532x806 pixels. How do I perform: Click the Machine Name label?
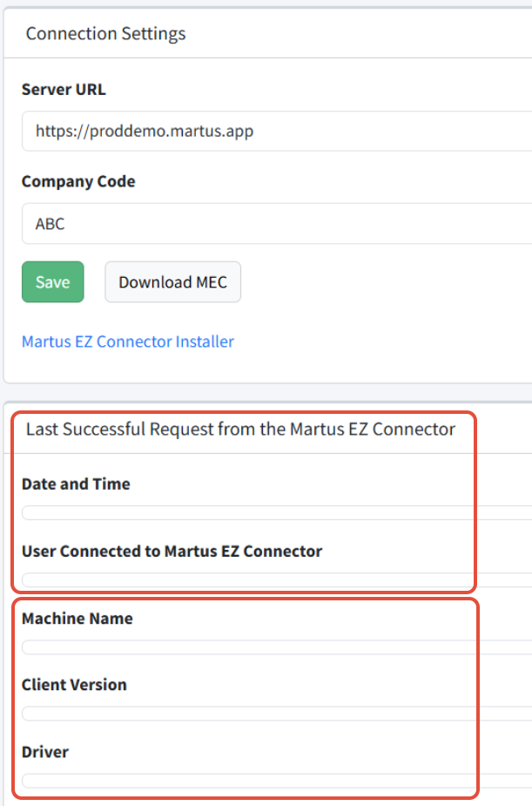point(77,619)
